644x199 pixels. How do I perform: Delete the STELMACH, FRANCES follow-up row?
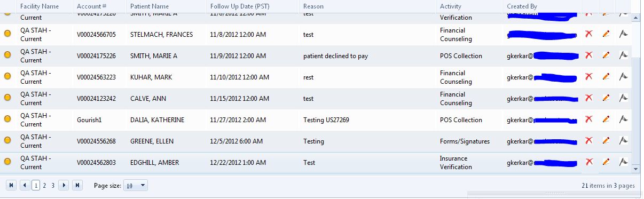(x=589, y=34)
